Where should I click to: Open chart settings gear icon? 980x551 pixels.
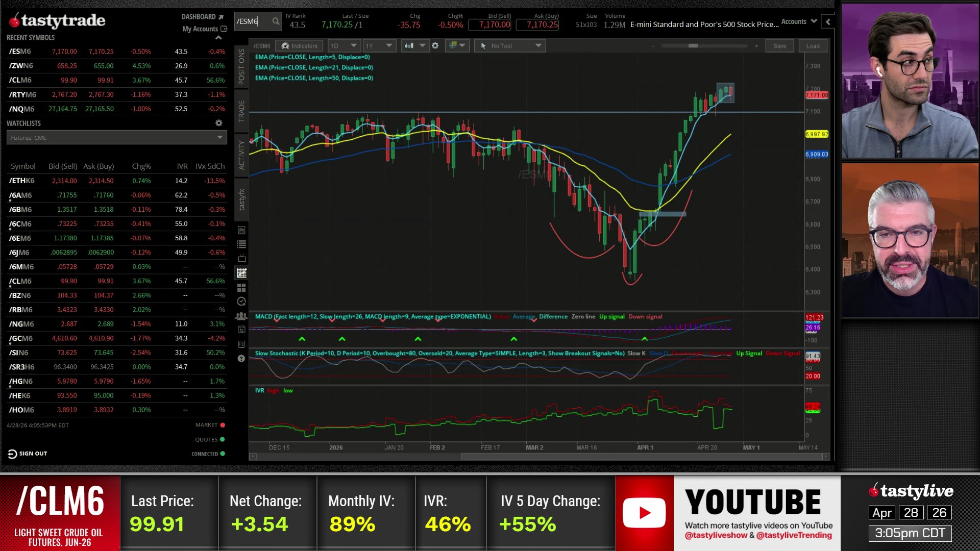coord(435,46)
